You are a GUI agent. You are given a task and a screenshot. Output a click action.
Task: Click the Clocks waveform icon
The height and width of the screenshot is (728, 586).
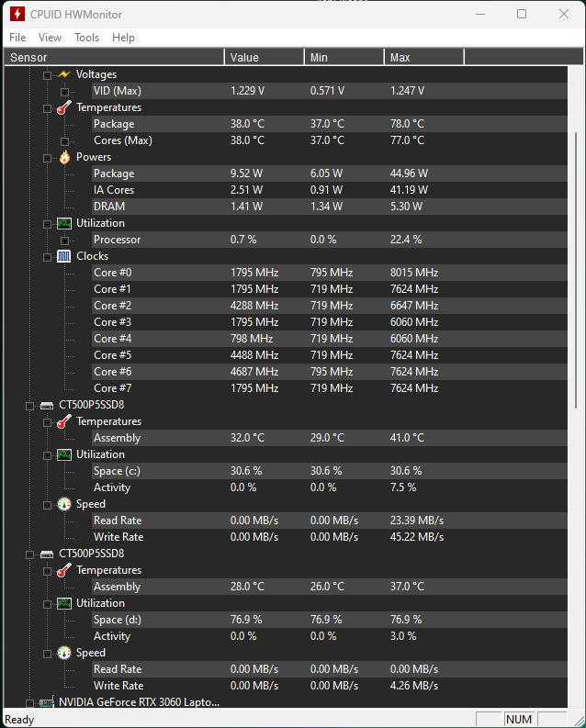coord(64,256)
